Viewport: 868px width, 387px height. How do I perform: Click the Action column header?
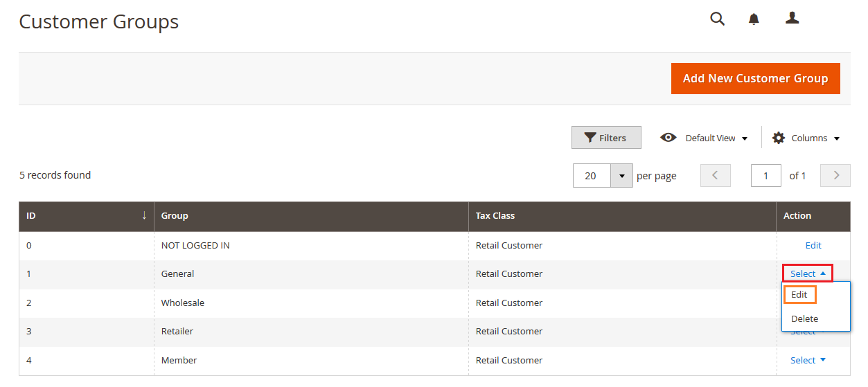[813, 215]
